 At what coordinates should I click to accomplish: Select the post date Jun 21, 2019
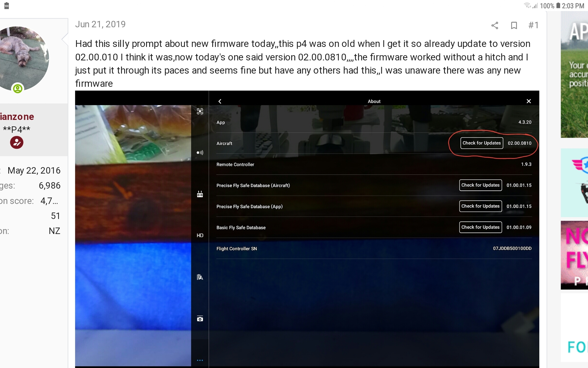pyautogui.click(x=100, y=24)
